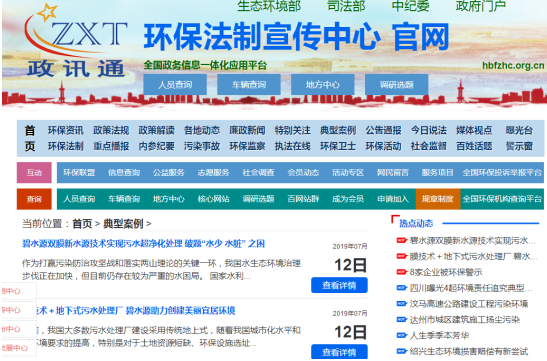This screenshot has height=361, width=547.
Task: Click blue icon beside 人生季季本芳华
Action: tap(402, 336)
